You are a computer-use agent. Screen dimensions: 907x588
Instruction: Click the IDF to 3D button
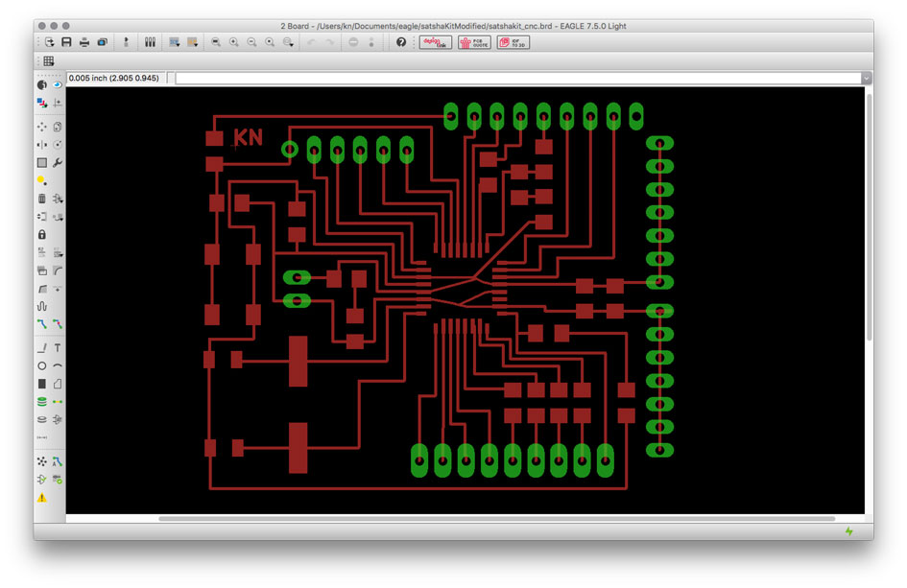[513, 42]
